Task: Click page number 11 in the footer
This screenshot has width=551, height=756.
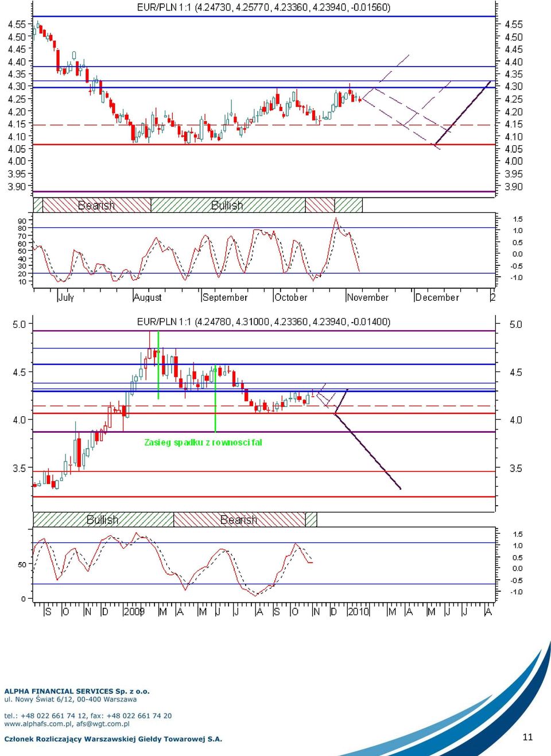Action: pyautogui.click(x=528, y=737)
